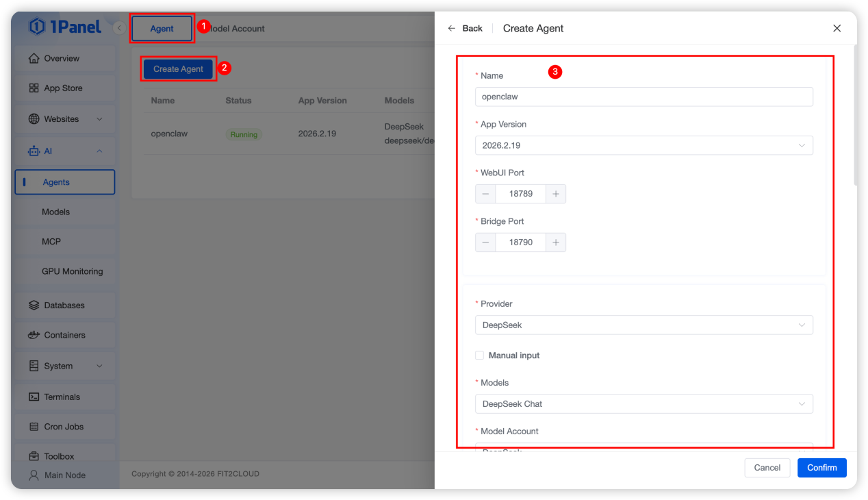
Task: Decrease Bridge Port with minus button
Action: (x=485, y=242)
